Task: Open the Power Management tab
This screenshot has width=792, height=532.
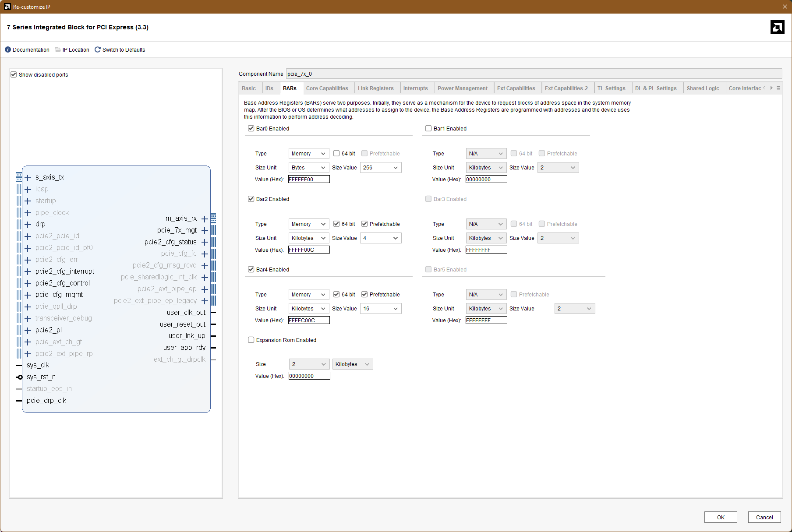Action: pos(463,88)
